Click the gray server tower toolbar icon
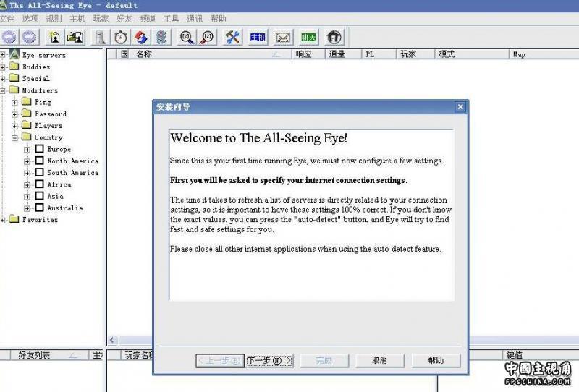The height and width of the screenshot is (392, 579). tap(100, 38)
